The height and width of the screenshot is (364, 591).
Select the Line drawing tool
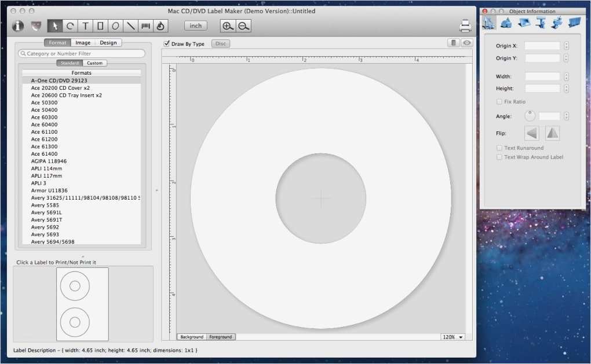point(130,25)
